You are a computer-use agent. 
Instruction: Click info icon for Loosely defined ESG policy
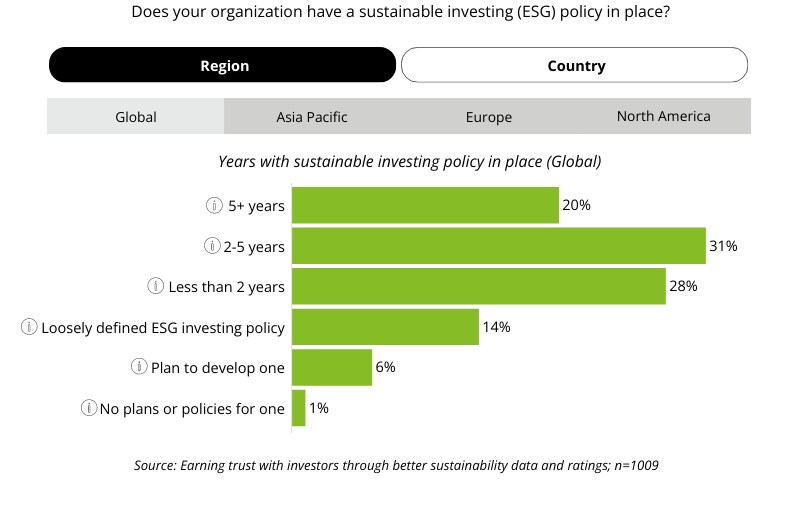pos(29,327)
